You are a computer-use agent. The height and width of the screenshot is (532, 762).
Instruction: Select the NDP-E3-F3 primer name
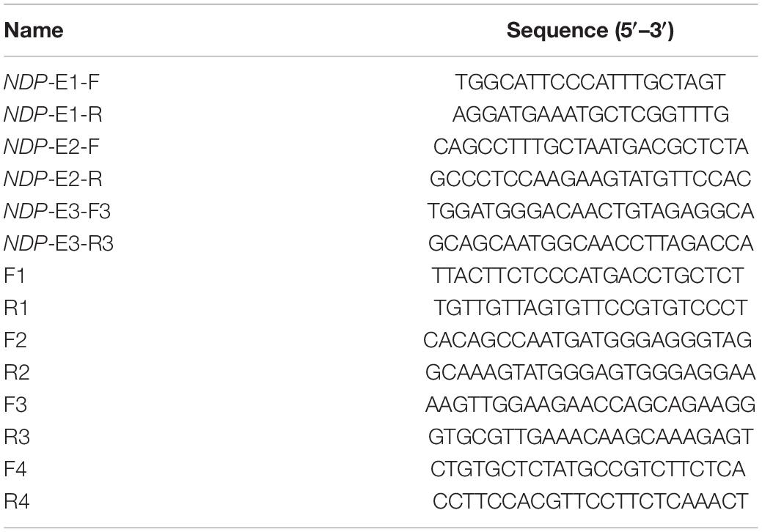tap(57, 211)
